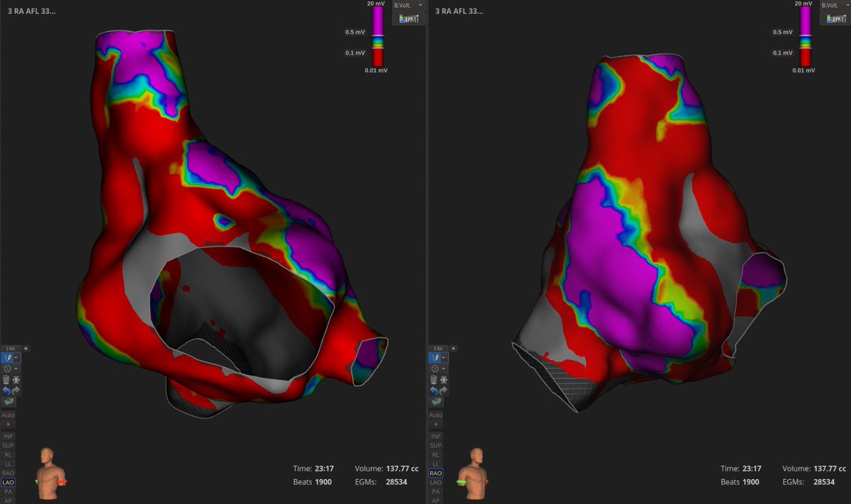
Task: Switch left panel to RL view
Action: point(9,454)
